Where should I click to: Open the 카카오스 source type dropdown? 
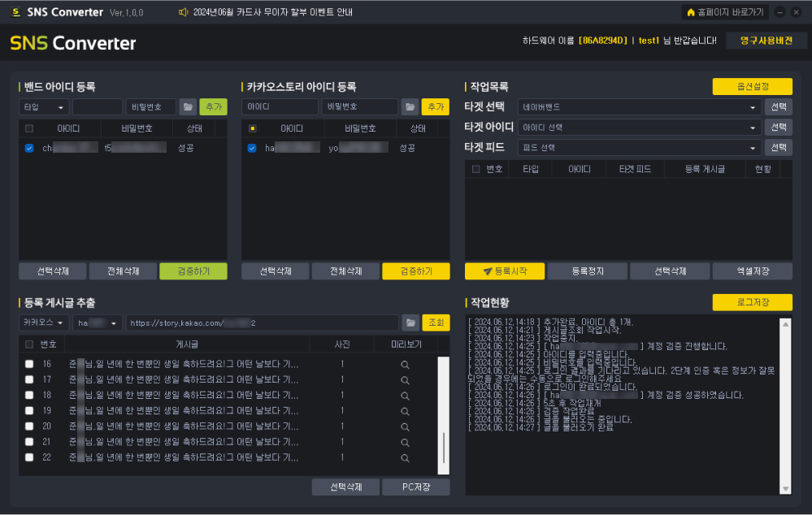44,322
